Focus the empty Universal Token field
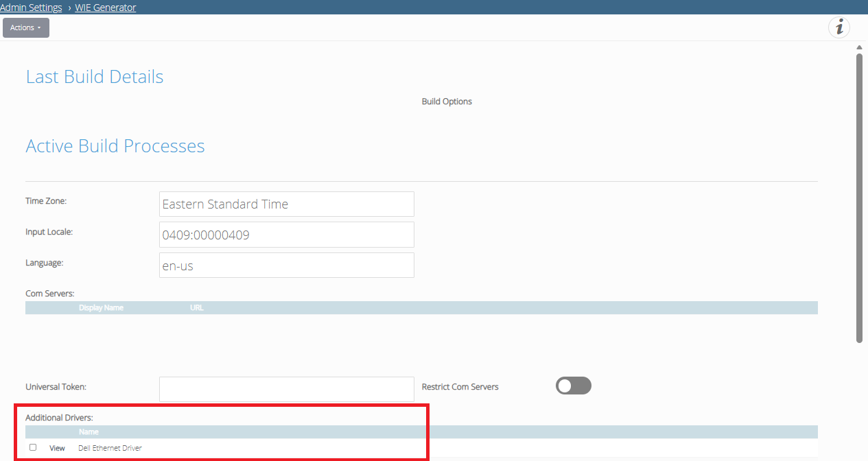Viewport: 868px width, 461px height. tap(287, 389)
